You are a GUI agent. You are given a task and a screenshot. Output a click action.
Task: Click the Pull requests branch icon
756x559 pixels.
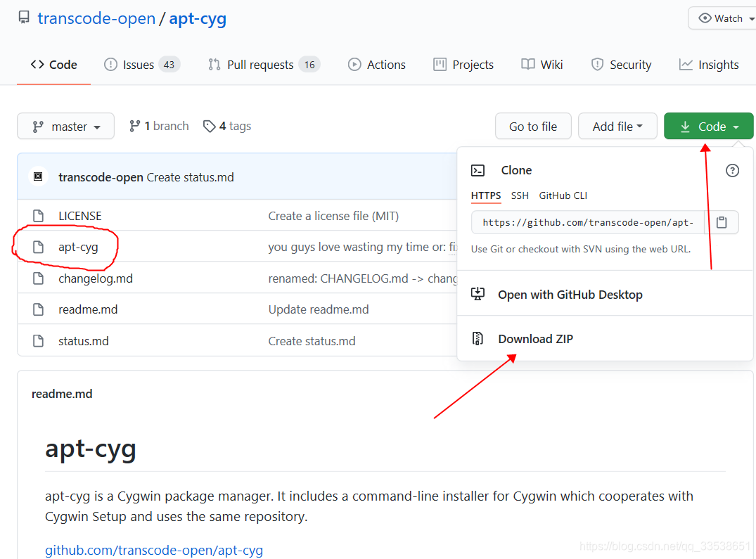pos(214,65)
